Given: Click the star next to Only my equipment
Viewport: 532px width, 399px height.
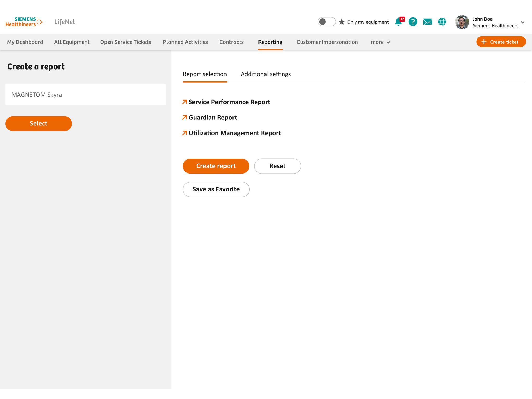Looking at the screenshot, I should click(342, 22).
